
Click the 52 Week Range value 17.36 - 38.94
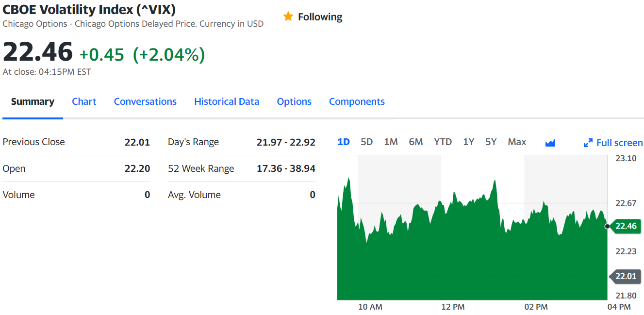tap(286, 168)
